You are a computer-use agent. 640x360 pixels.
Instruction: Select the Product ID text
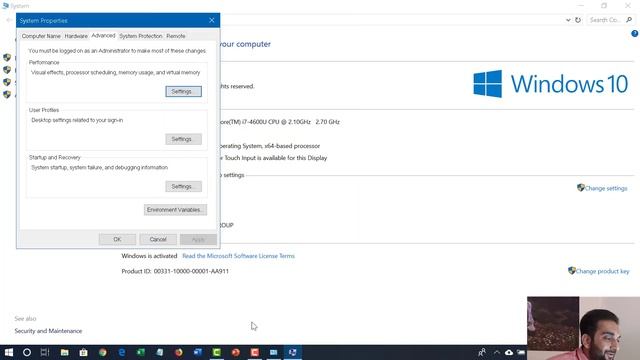click(175, 271)
